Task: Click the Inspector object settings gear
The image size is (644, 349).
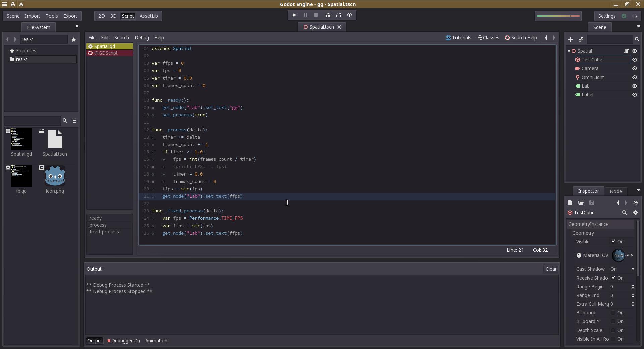Action: [635, 213]
